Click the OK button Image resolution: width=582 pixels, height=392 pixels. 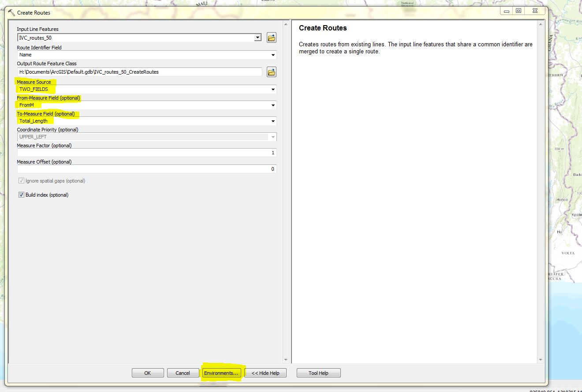[148, 373]
